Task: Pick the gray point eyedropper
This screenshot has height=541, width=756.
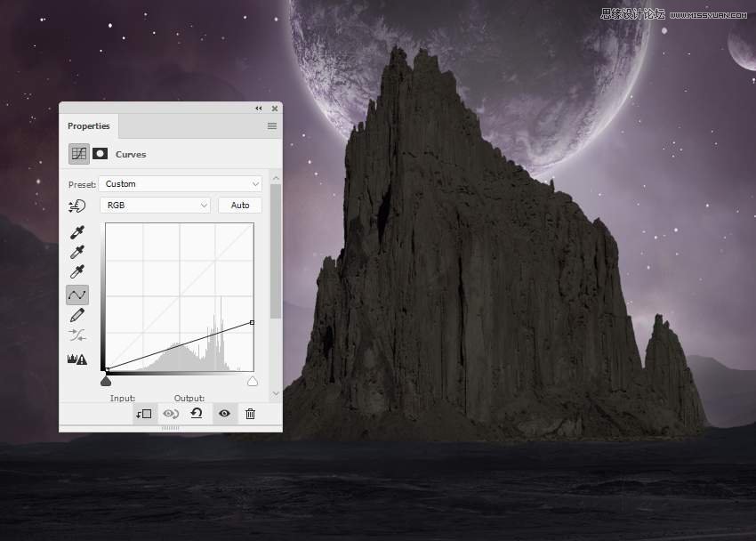Action: (77, 252)
